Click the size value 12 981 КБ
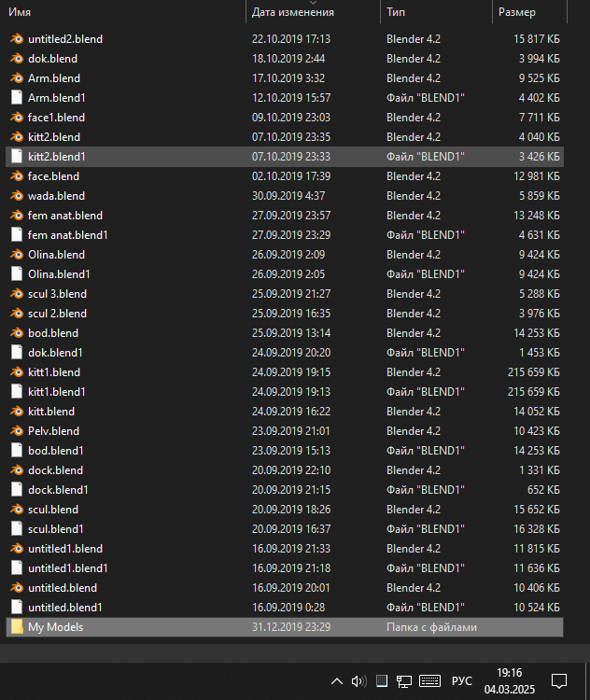Image resolution: width=590 pixels, height=700 pixels. coord(537,176)
